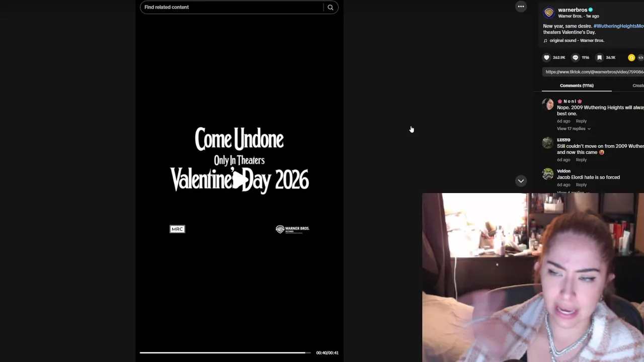
Task: Go to next video with down chevron
Action: (521, 181)
